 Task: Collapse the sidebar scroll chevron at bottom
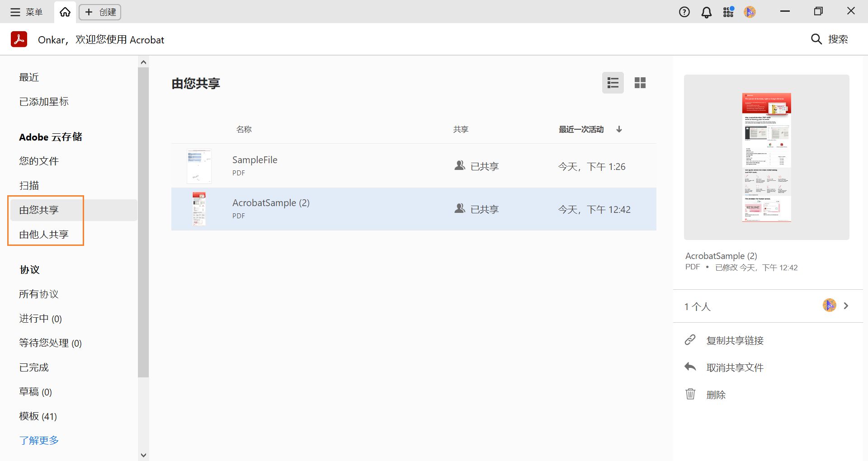143,455
